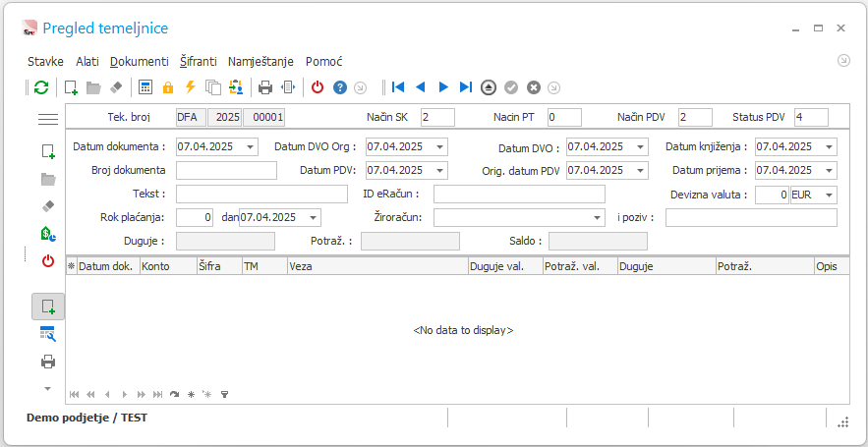Open the Stavke menu
Screen dimensions: 868x447
pos(45,62)
